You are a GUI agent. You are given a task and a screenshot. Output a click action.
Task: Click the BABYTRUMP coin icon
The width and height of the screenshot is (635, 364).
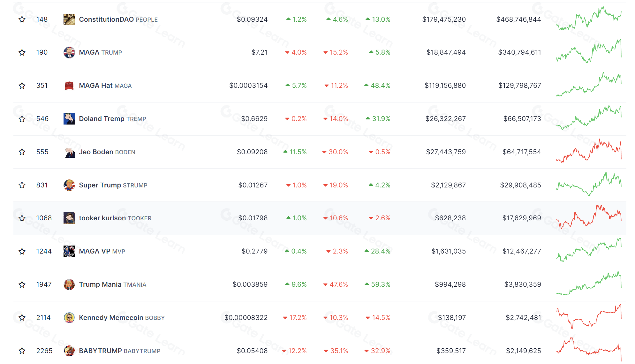click(69, 351)
